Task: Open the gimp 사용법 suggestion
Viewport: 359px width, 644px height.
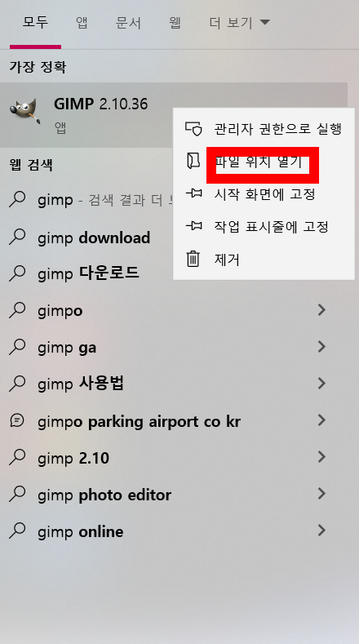Action: pyautogui.click(x=173, y=384)
